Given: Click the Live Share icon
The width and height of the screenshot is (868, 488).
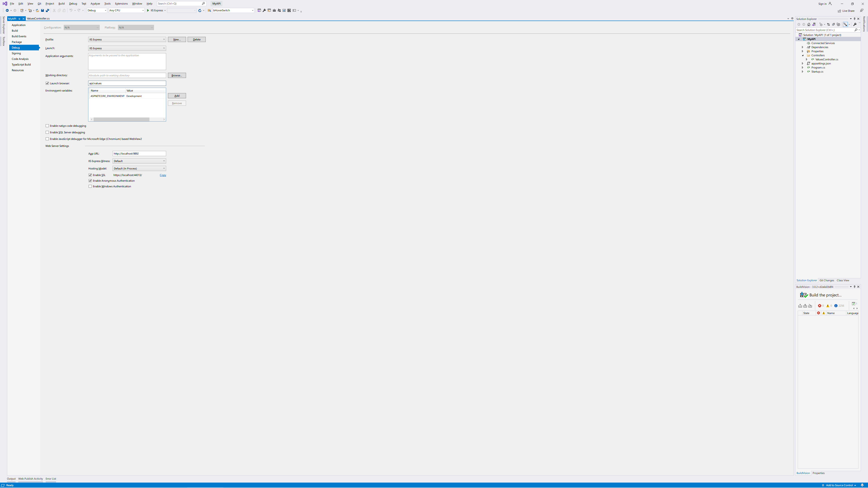Looking at the screenshot, I should tap(839, 11).
